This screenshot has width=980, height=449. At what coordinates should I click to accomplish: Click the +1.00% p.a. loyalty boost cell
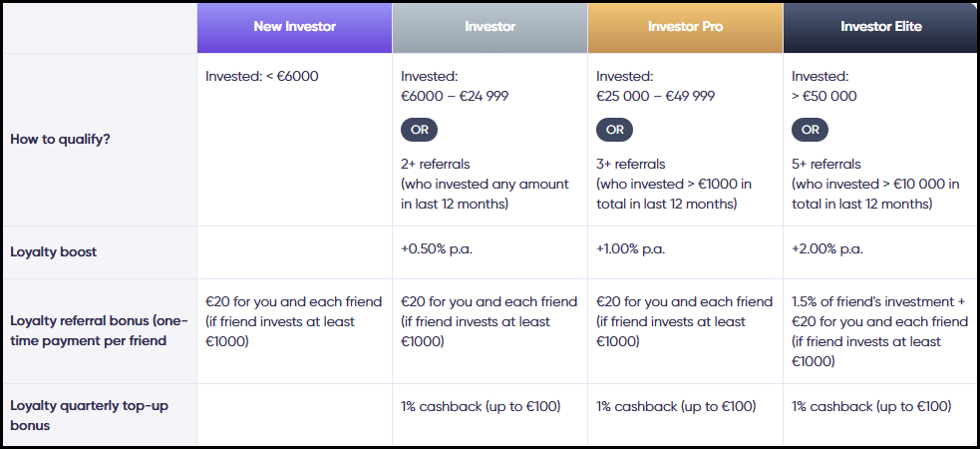click(631, 248)
